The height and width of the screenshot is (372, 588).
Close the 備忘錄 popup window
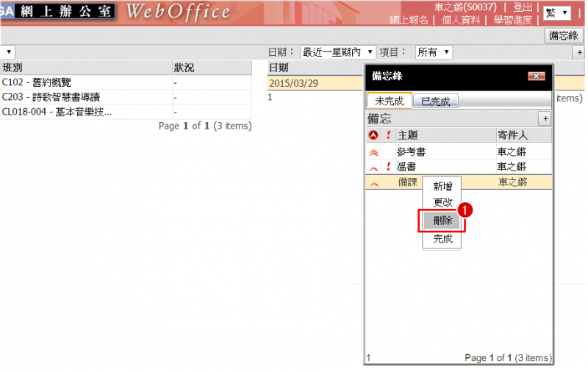(x=537, y=76)
